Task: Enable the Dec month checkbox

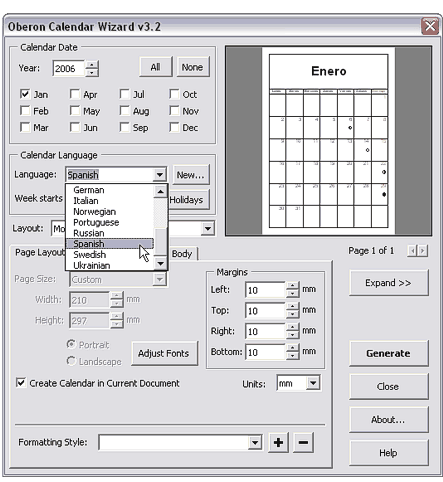Action: click(x=174, y=127)
